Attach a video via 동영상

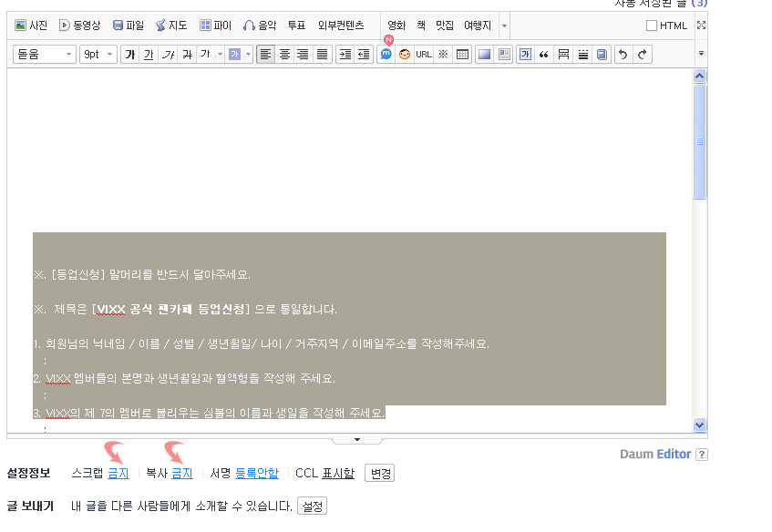[x=80, y=26]
